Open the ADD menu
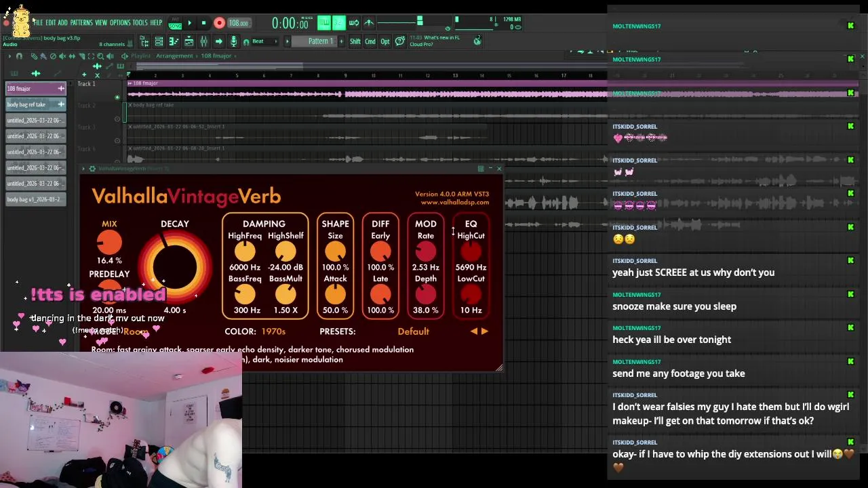 (62, 22)
